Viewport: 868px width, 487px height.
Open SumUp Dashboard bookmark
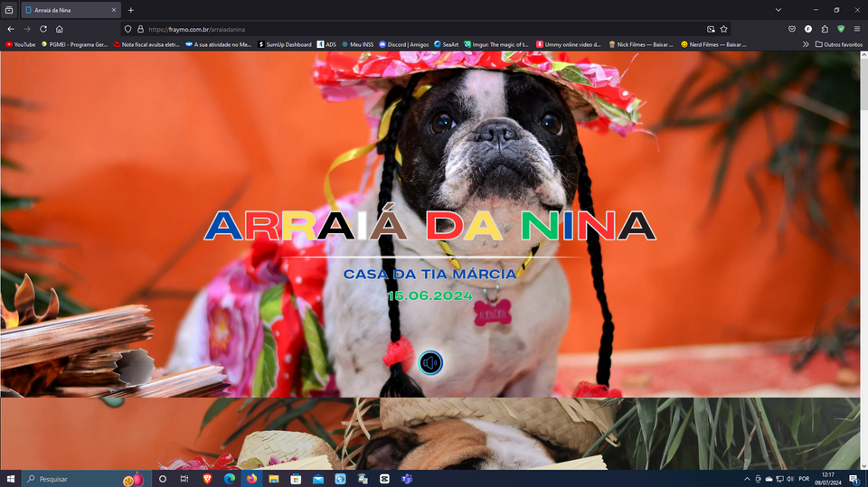click(285, 44)
